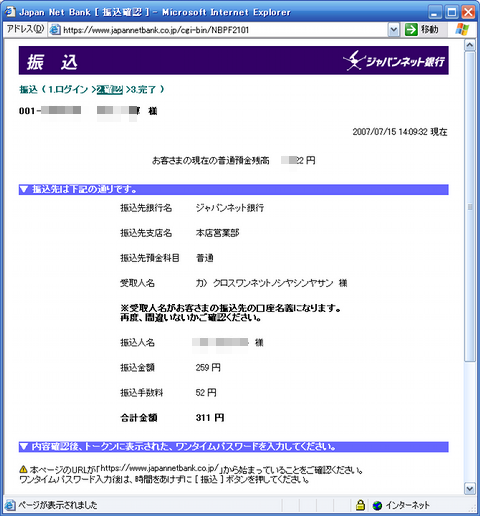Click the globe internet zone icon
Image resolution: width=481 pixels, height=517 pixels.
click(377, 505)
